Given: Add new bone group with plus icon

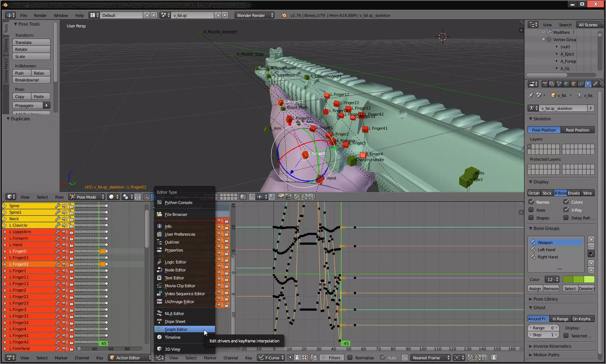Looking at the screenshot, I should pos(591,239).
